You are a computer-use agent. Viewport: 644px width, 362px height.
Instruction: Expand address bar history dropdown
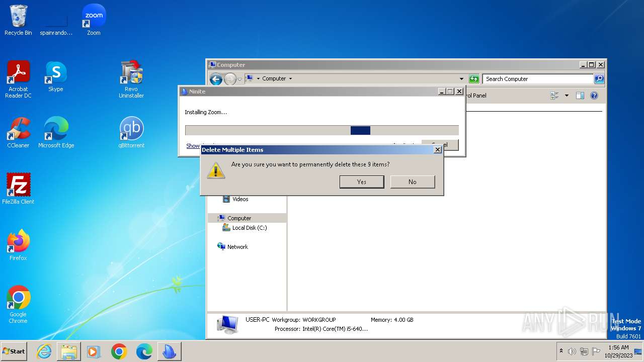coord(461,78)
